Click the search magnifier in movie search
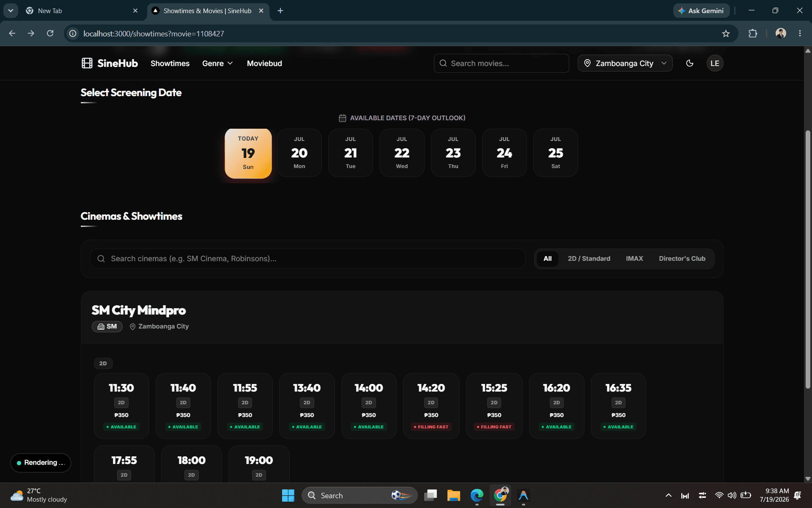This screenshot has width=812, height=508. [443, 63]
